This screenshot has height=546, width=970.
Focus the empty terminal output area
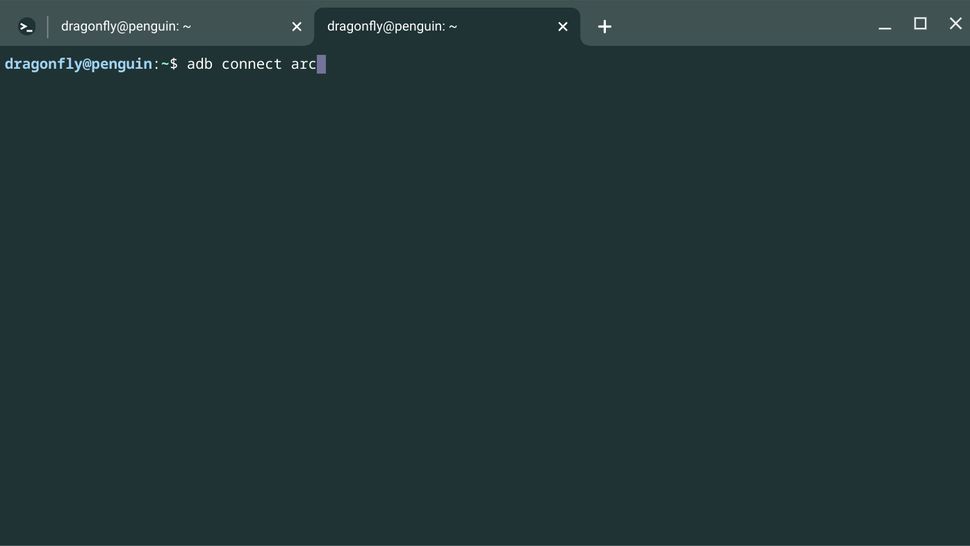pyautogui.click(x=485, y=300)
